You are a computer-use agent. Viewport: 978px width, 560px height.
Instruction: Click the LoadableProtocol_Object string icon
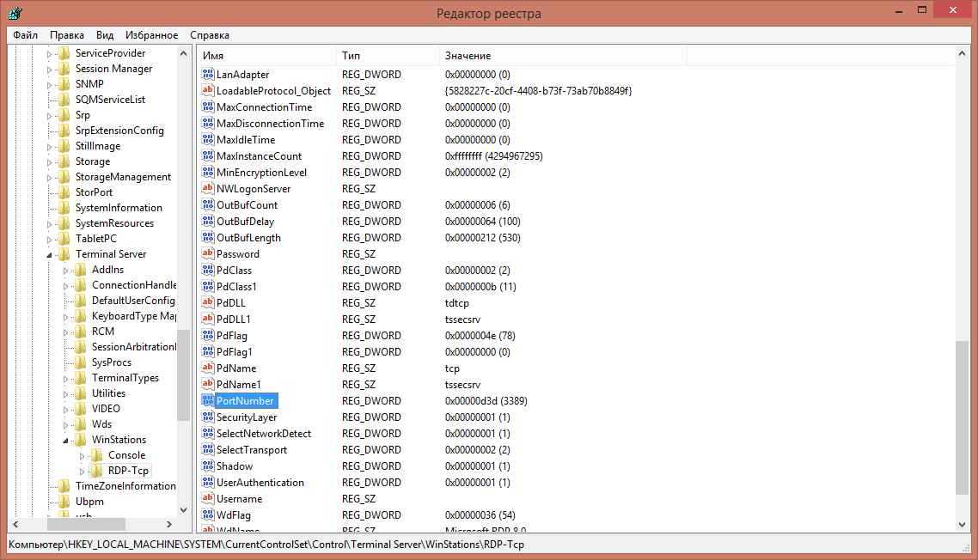pyautogui.click(x=208, y=91)
